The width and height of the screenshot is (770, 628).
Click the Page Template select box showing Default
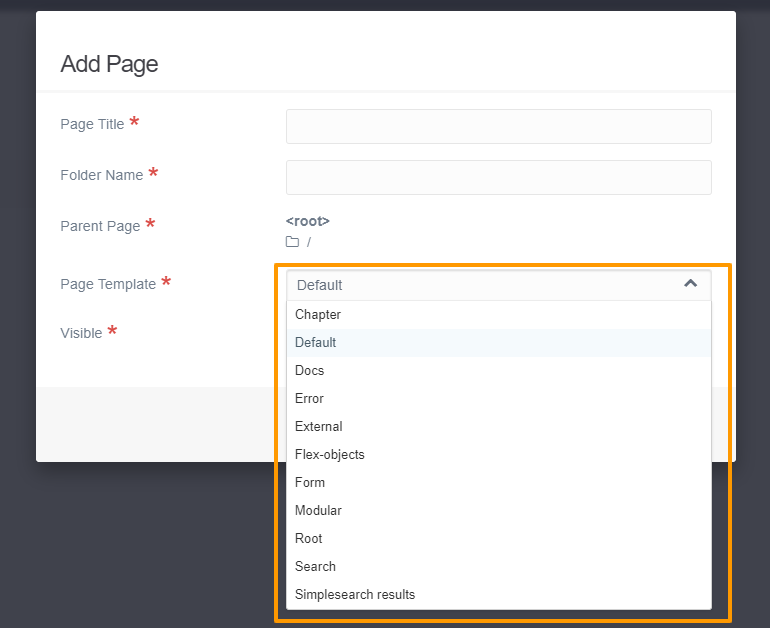pos(498,285)
